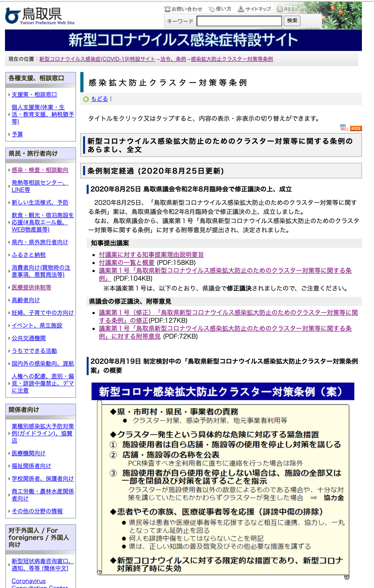This screenshot has height=588, width=374.
Task: Open 議案第１号（修正） PDF link
Action: tap(228, 316)
